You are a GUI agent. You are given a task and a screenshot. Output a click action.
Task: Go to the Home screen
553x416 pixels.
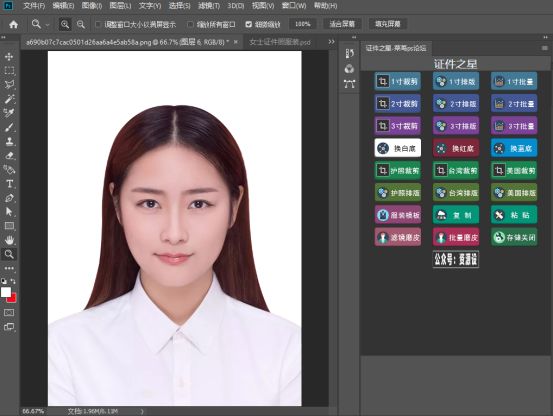(x=13, y=24)
